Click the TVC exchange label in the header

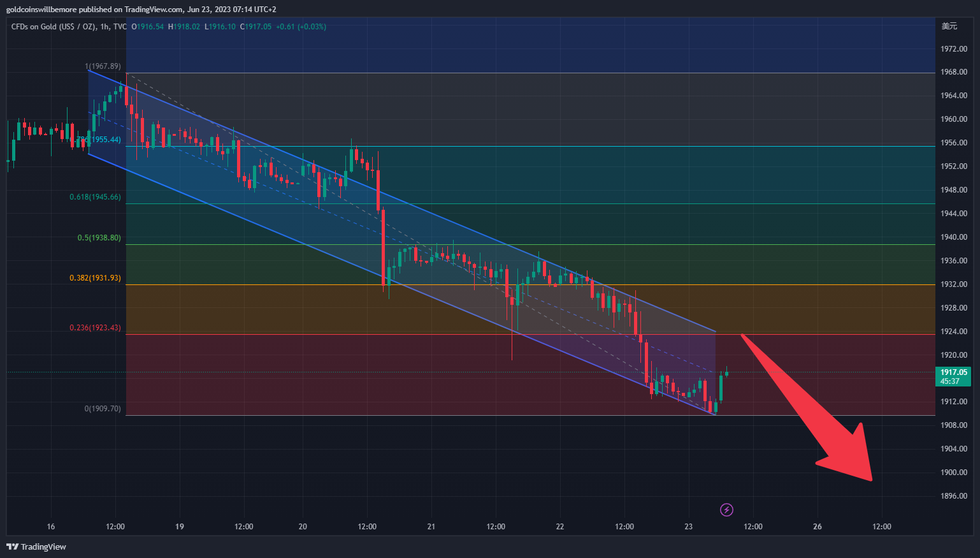click(120, 27)
